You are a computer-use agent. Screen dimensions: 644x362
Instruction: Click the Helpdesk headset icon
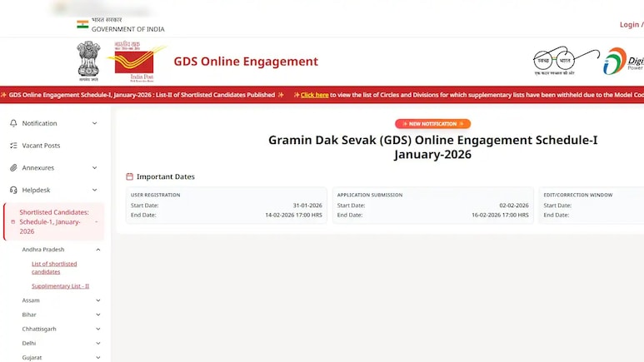coord(13,190)
